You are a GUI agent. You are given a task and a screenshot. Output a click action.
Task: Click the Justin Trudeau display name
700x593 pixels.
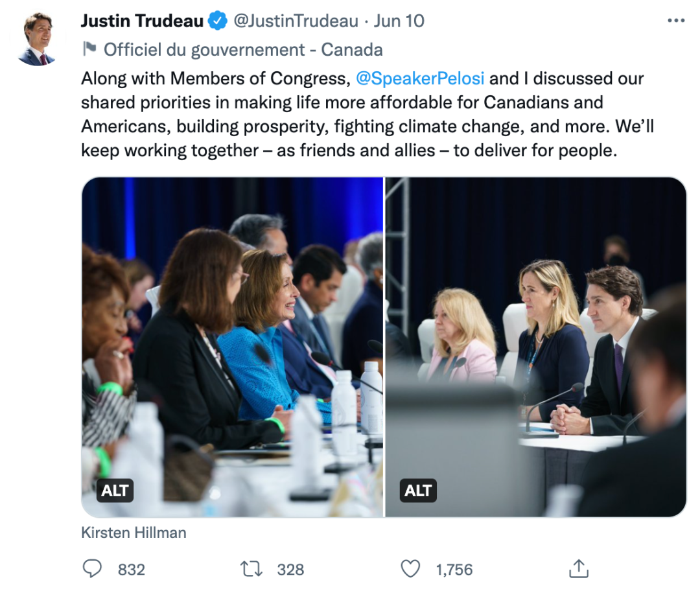point(142,21)
